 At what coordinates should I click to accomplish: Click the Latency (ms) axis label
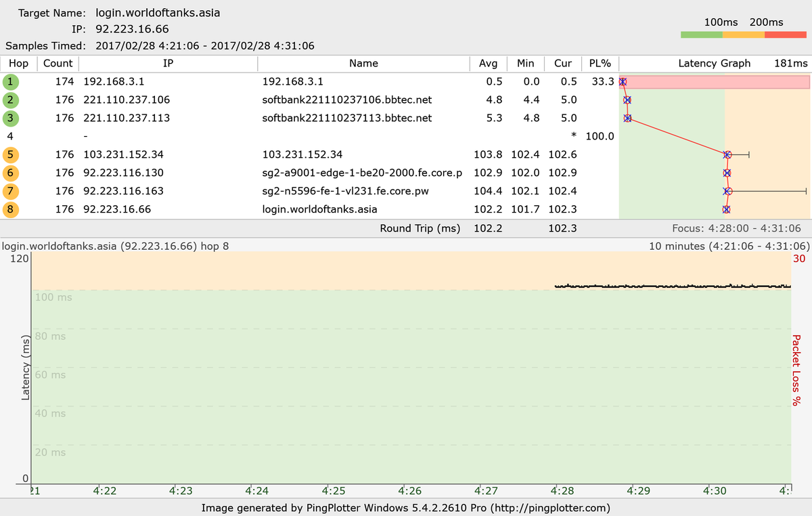[x=25, y=367]
